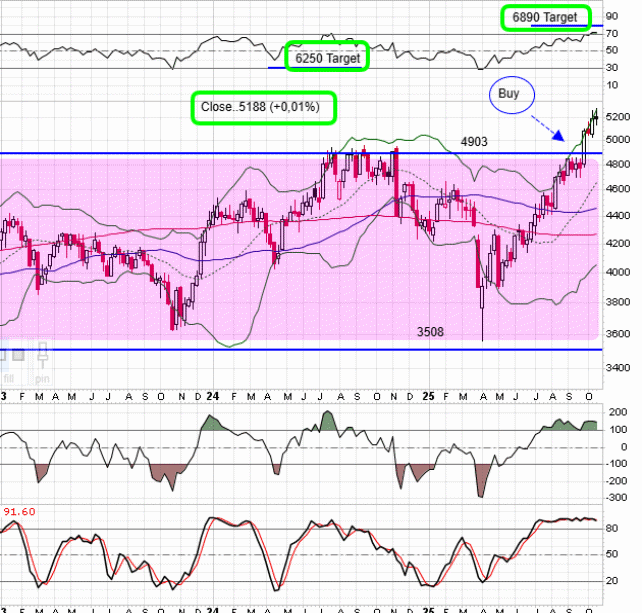Click the 200 level on CCI axis

pos(614,412)
